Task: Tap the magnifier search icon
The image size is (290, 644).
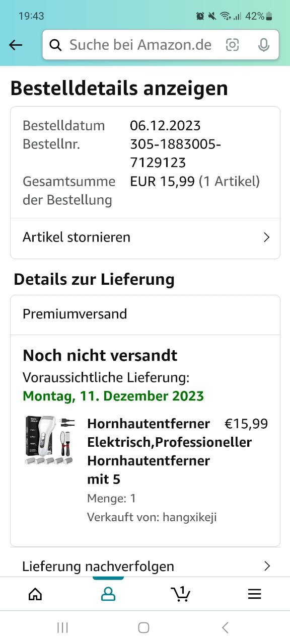Action: (x=56, y=45)
